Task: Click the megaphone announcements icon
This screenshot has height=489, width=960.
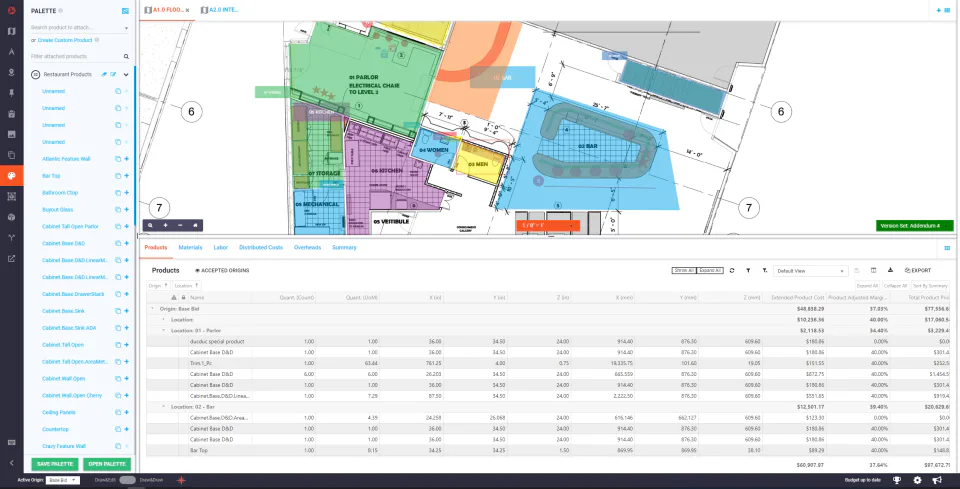Action: click(x=937, y=480)
